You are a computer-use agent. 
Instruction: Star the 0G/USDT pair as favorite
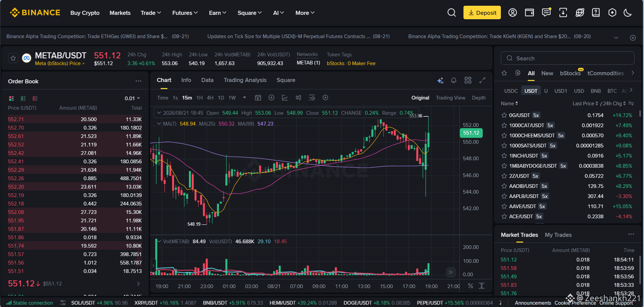click(x=504, y=115)
